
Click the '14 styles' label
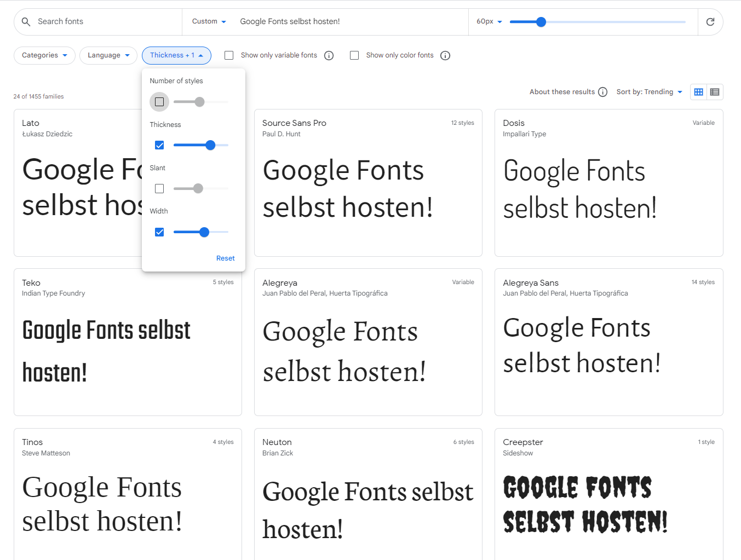pos(703,282)
